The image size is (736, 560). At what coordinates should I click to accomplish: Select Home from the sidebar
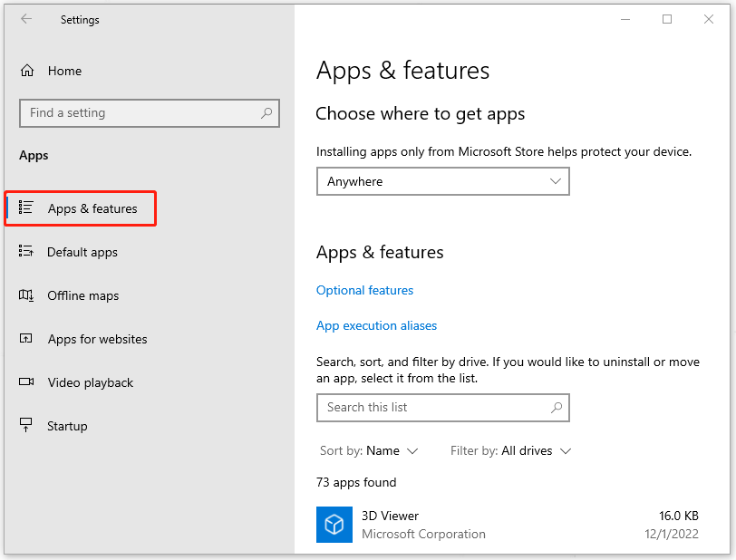tap(64, 71)
